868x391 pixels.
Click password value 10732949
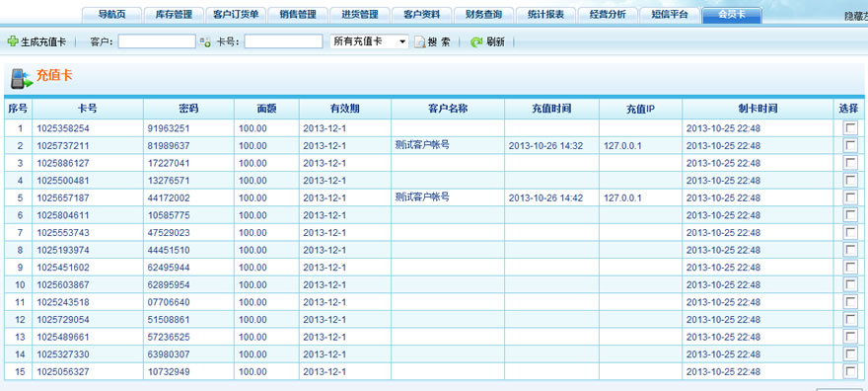[169, 371]
